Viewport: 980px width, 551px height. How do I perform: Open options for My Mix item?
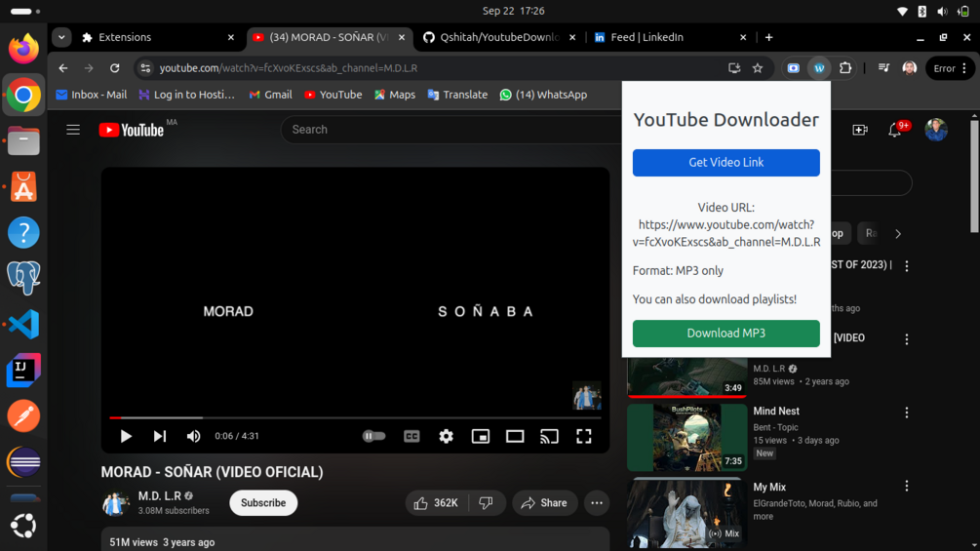click(x=906, y=487)
